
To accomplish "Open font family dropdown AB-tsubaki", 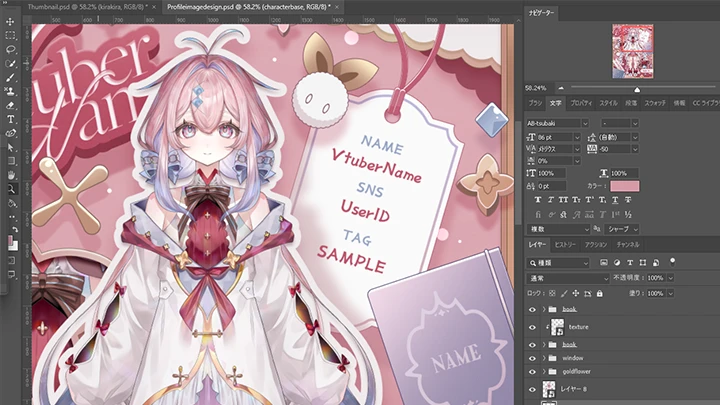I will click(585, 124).
